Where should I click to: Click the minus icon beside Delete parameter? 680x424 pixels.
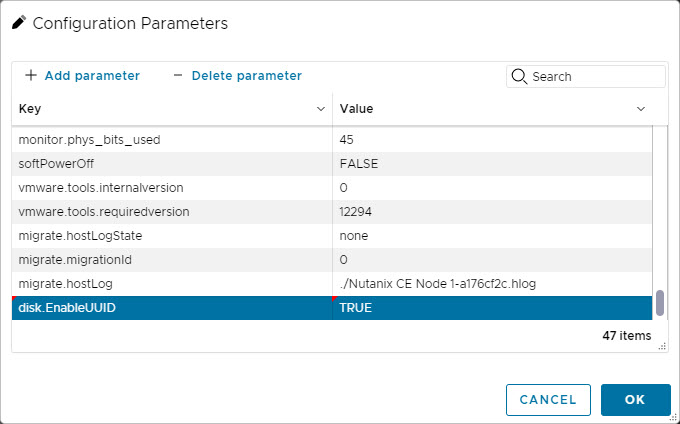click(178, 75)
